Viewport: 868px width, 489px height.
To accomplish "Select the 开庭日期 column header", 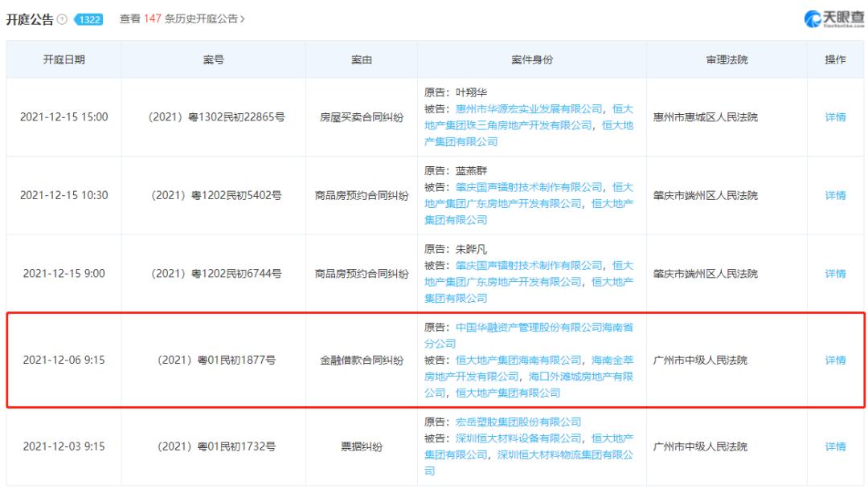I will [63, 59].
